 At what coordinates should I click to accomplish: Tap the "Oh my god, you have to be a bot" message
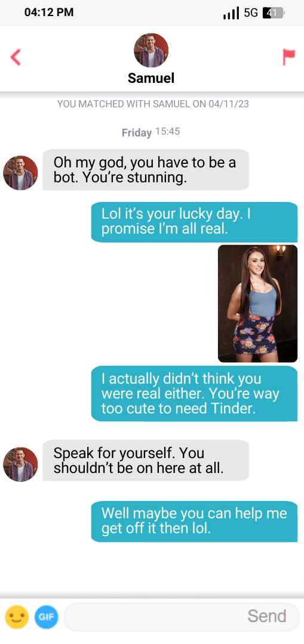tap(146, 169)
